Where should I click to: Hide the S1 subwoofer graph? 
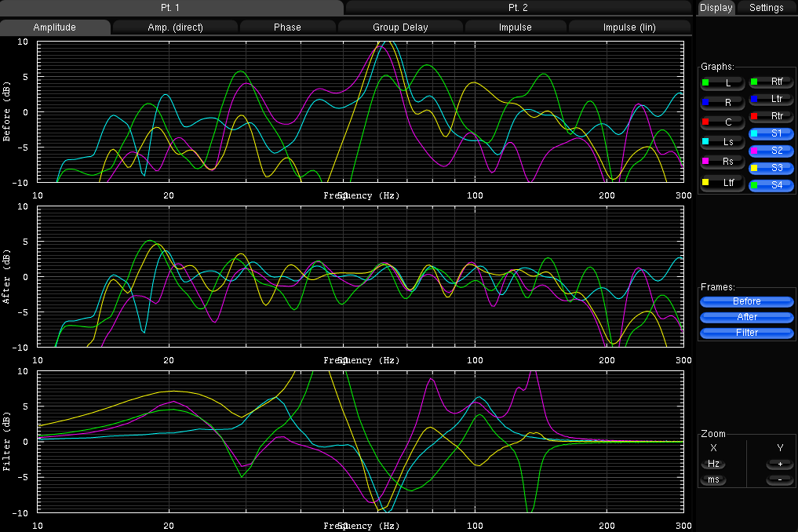point(771,134)
